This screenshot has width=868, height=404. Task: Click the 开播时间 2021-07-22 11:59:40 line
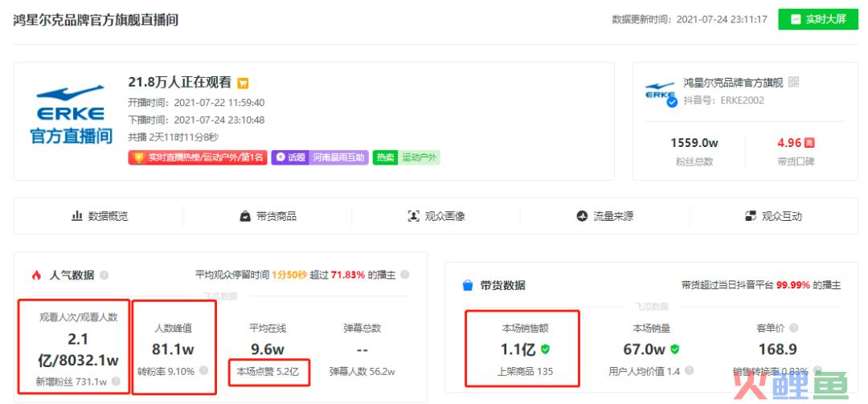pos(197,102)
